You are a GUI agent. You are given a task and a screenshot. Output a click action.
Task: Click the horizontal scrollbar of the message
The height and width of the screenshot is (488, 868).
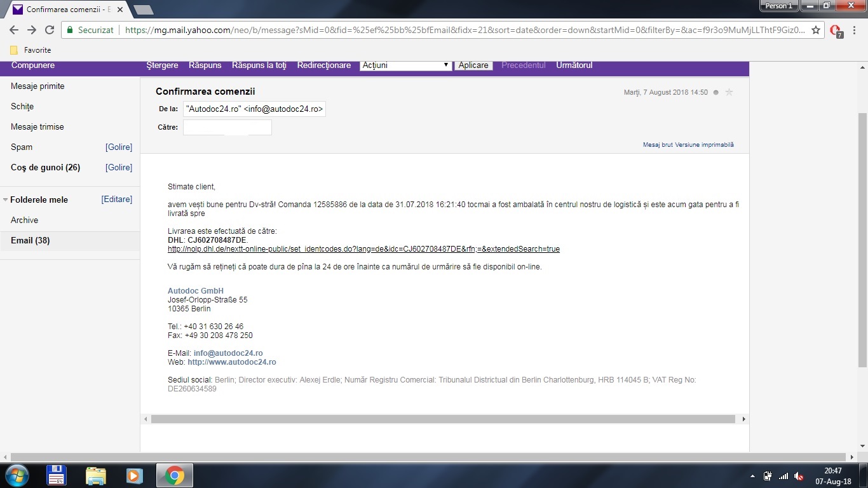pyautogui.click(x=442, y=419)
